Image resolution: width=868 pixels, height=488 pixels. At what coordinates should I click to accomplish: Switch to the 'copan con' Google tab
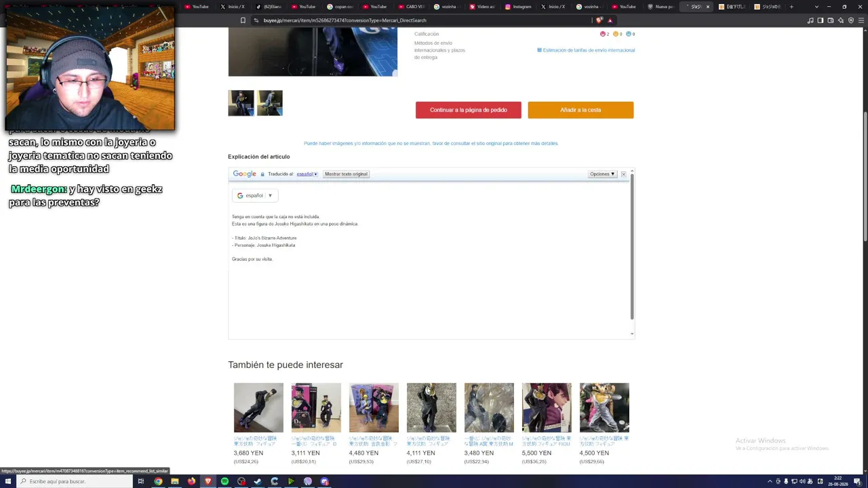point(340,7)
